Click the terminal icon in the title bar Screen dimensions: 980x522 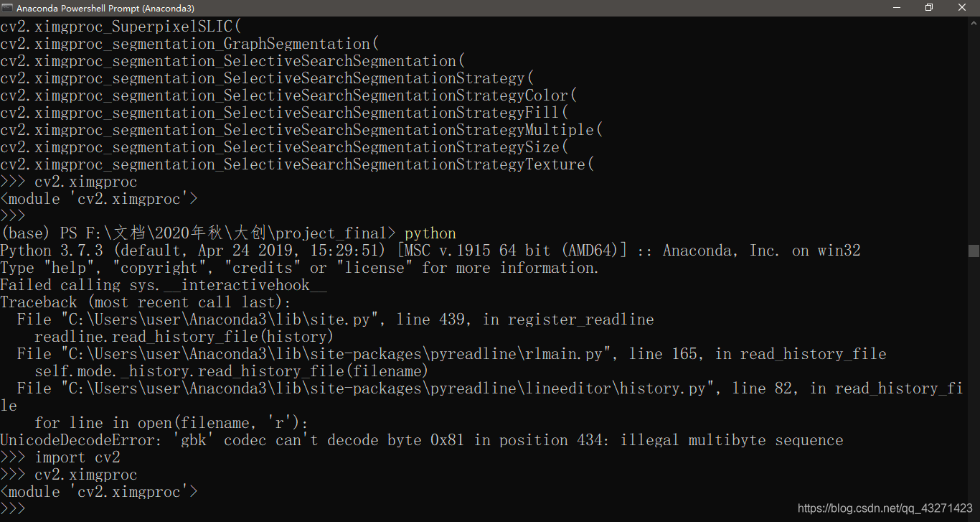[7, 8]
